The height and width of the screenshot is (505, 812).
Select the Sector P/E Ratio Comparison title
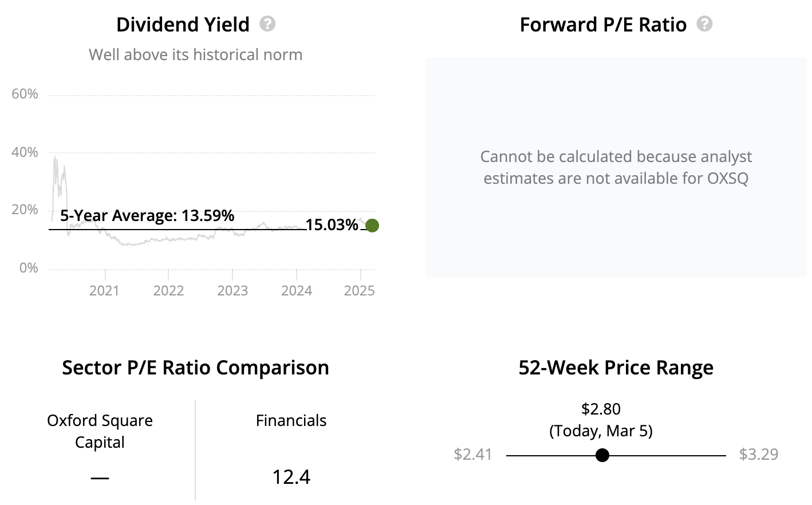[x=195, y=368]
